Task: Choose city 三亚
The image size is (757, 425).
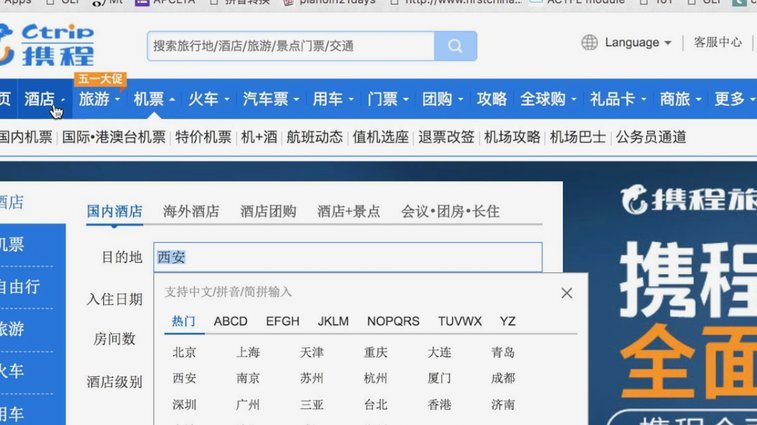Action: [x=312, y=405]
